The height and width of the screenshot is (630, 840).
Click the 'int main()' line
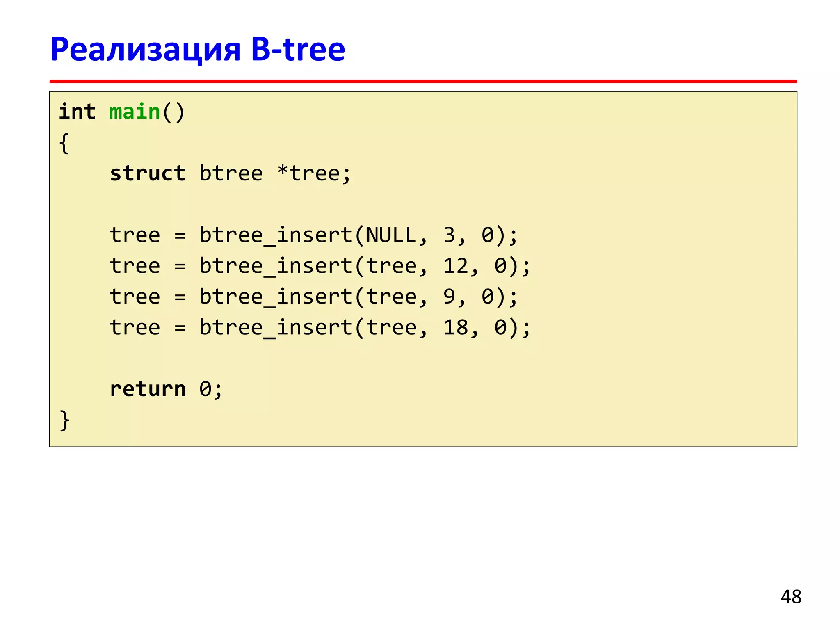point(122,112)
